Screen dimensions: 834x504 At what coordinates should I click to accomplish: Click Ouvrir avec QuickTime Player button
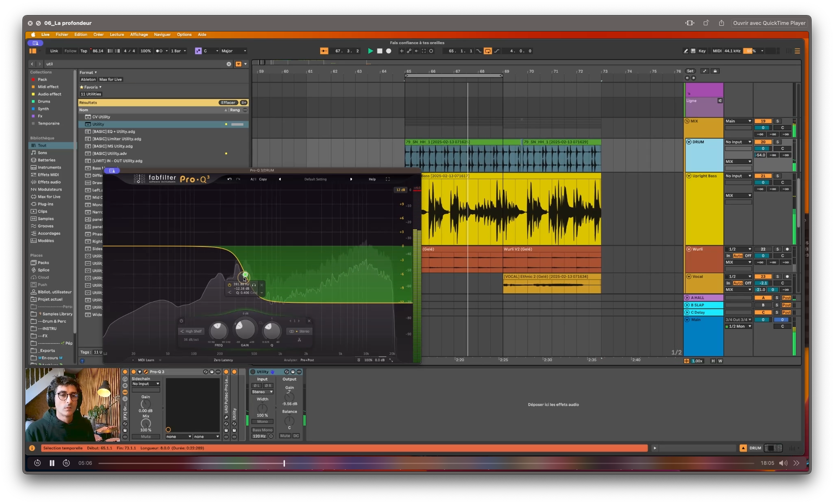click(x=769, y=23)
